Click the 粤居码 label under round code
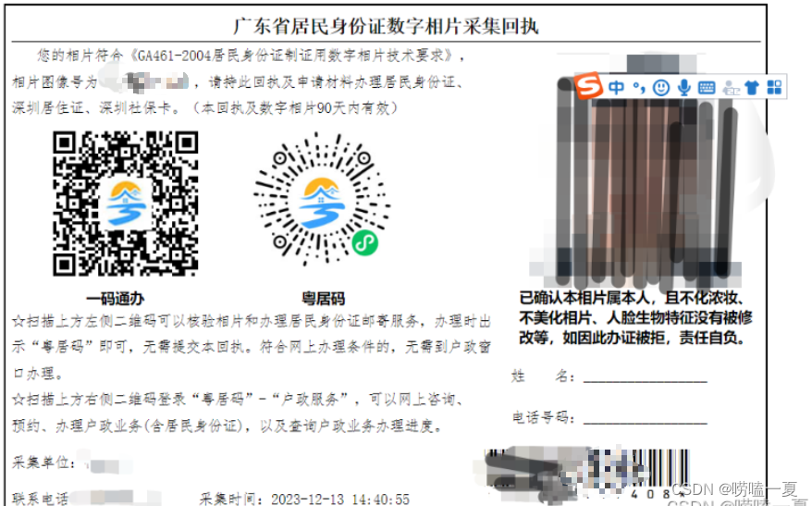Viewport: 812px width, 506px height. coord(323,298)
